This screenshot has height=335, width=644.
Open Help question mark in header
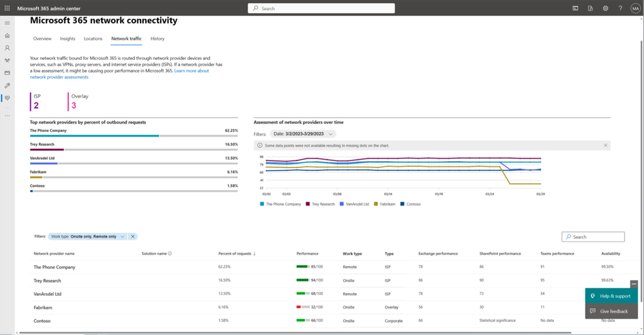point(620,8)
